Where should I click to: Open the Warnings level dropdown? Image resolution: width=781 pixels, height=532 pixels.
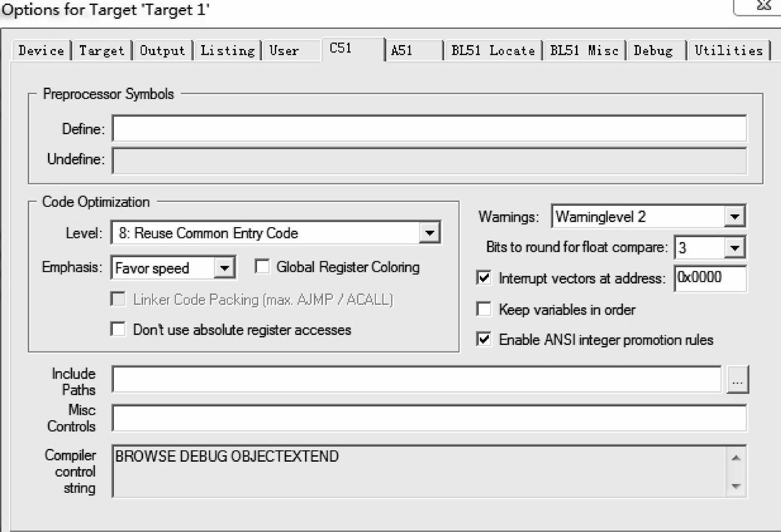pyautogui.click(x=734, y=216)
